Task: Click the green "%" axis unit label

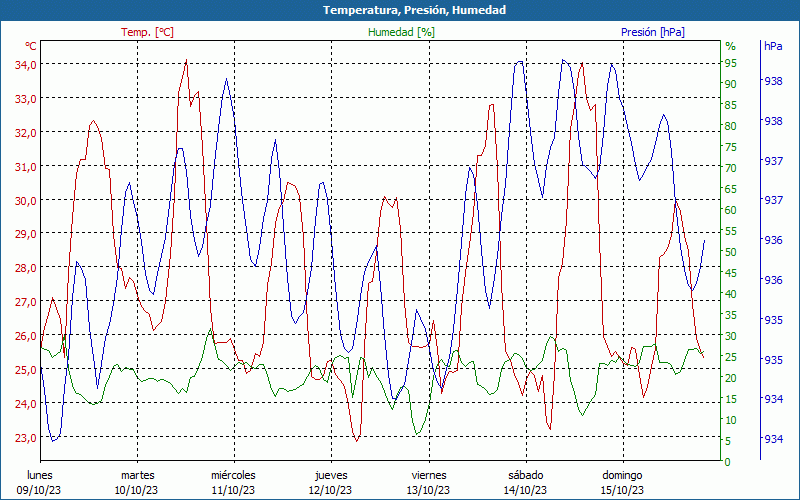Action: coord(731,46)
